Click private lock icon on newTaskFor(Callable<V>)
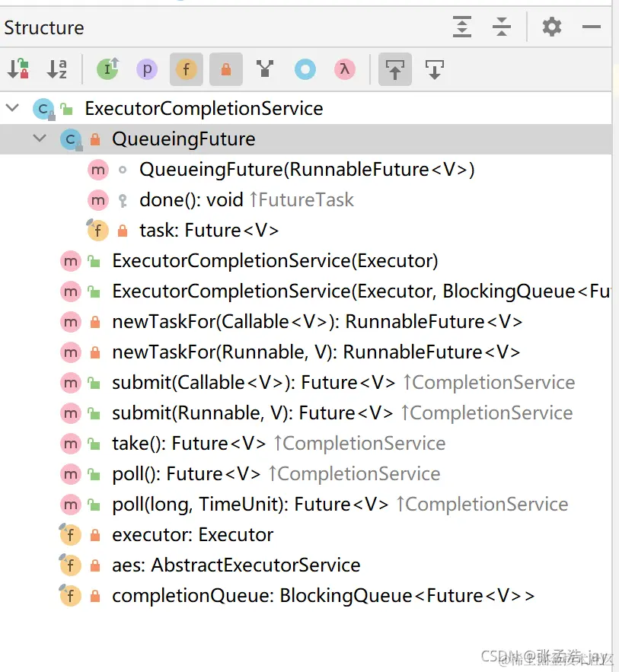619x672 pixels. [95, 321]
